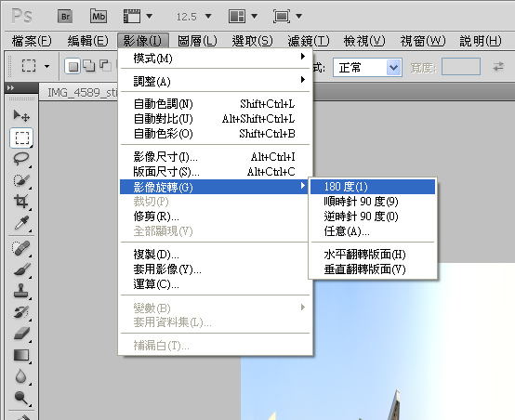Open the 選取(S) menu
The image size is (515, 420).
[252, 41]
